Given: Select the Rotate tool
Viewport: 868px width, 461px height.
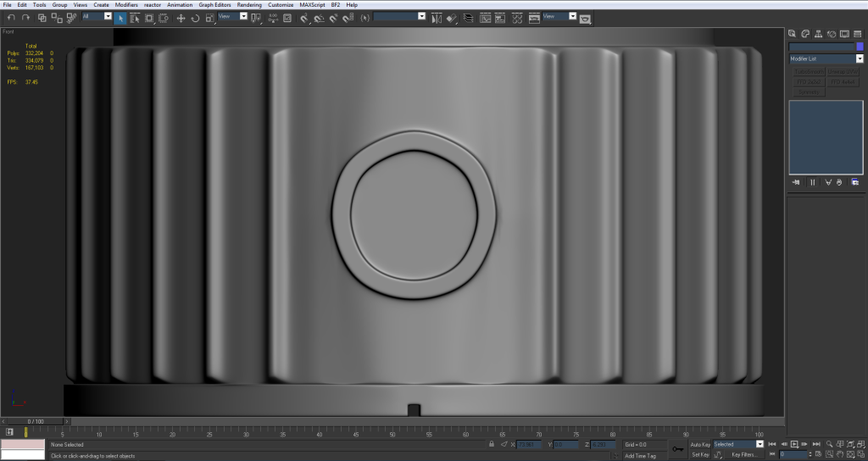Looking at the screenshot, I should tap(195, 17).
